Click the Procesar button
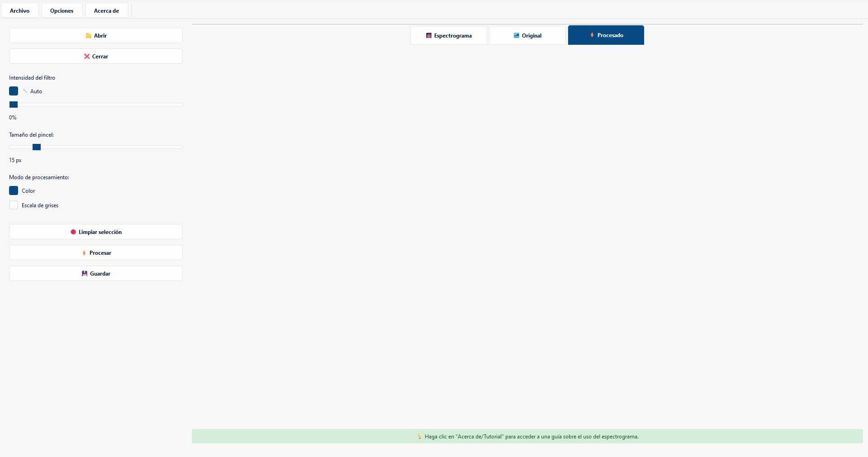Viewport: 868px width, 457px height. tap(96, 252)
